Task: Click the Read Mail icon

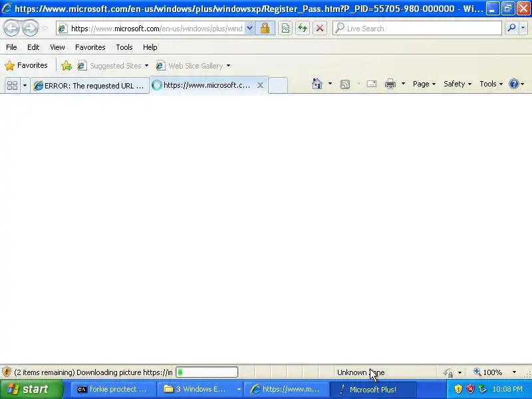Action: [372, 84]
